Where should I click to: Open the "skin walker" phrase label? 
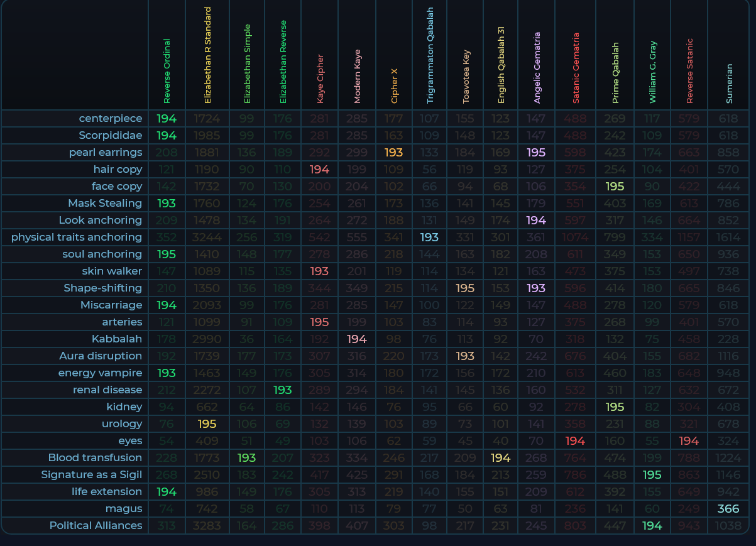click(112, 271)
